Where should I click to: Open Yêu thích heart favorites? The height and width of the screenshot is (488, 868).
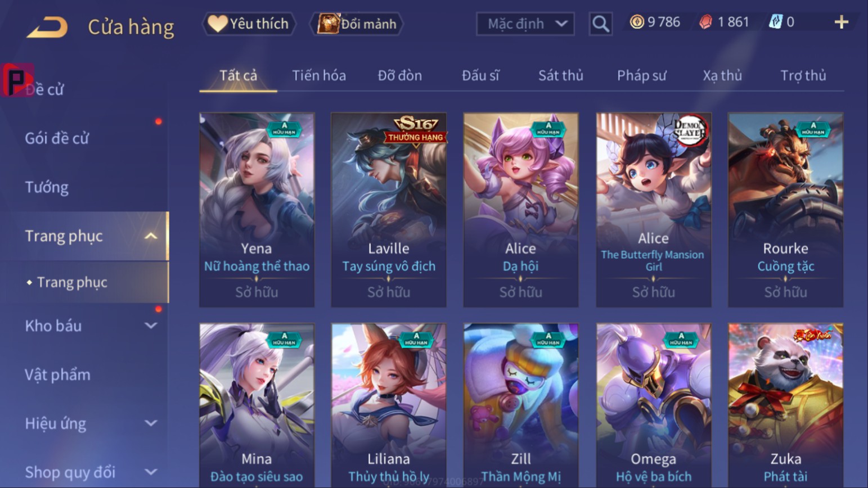[249, 24]
